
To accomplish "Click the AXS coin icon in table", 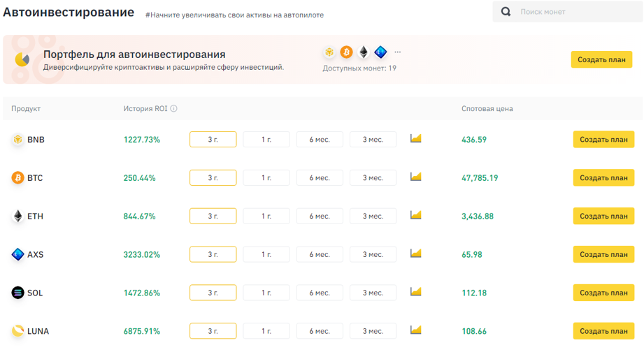I will pos(17,254).
